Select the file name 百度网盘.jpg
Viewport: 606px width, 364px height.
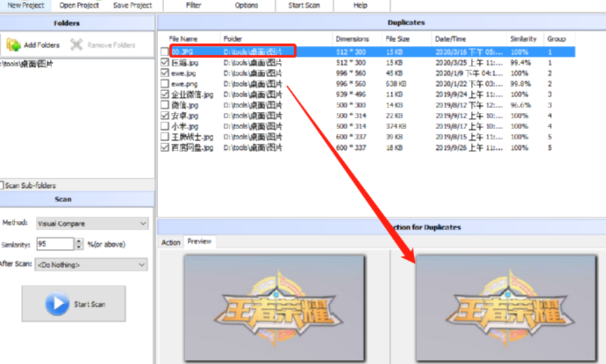pyautogui.click(x=192, y=148)
